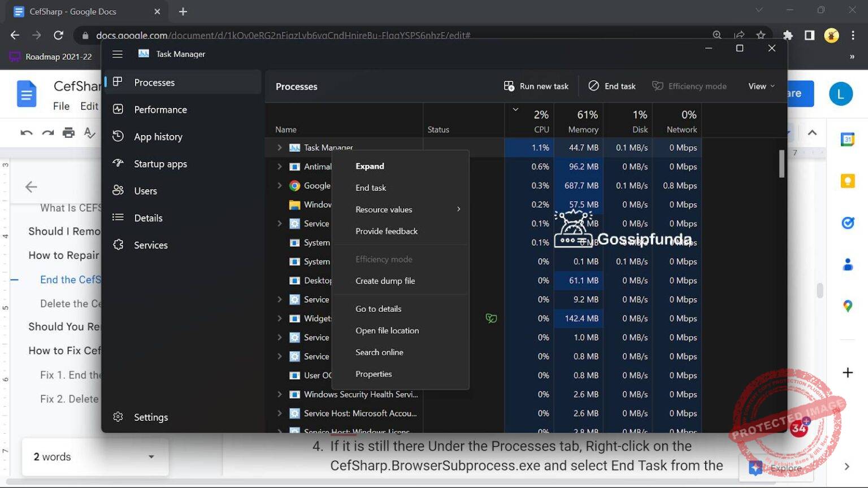Open App history in the Task Manager sidebar
Screen dimensions: 868x488
tap(158, 136)
